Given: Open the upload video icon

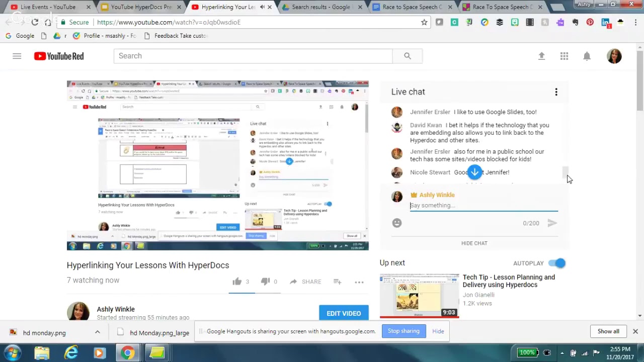Looking at the screenshot, I should (541, 56).
